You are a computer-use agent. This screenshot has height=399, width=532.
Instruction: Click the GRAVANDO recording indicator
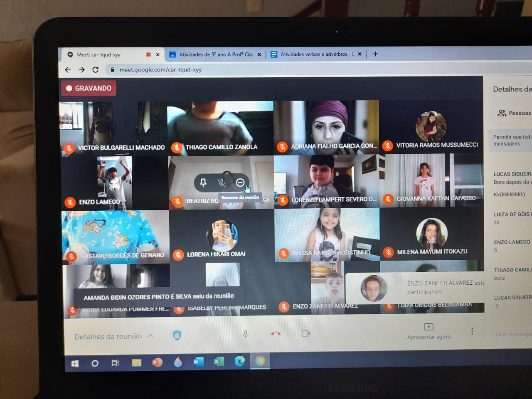coord(89,88)
